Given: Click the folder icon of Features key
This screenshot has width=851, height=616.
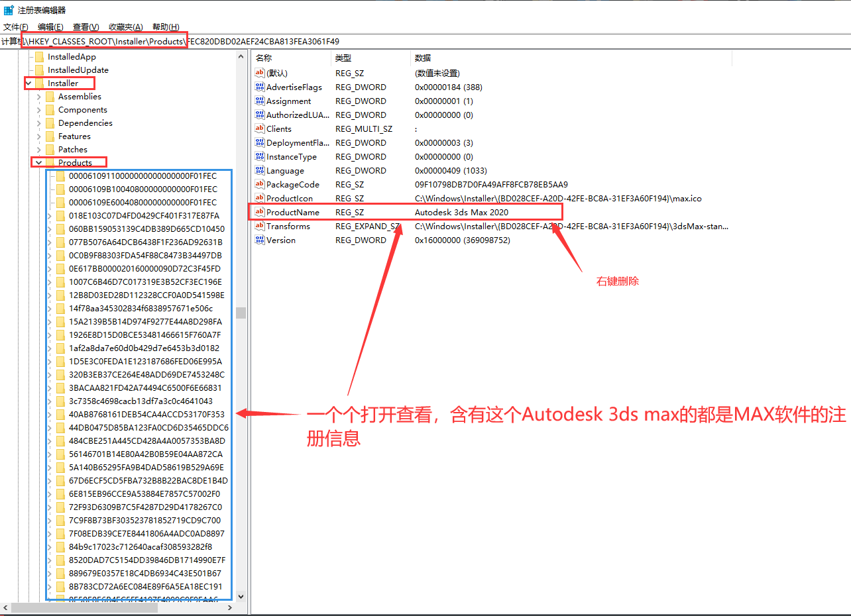Looking at the screenshot, I should (50, 136).
